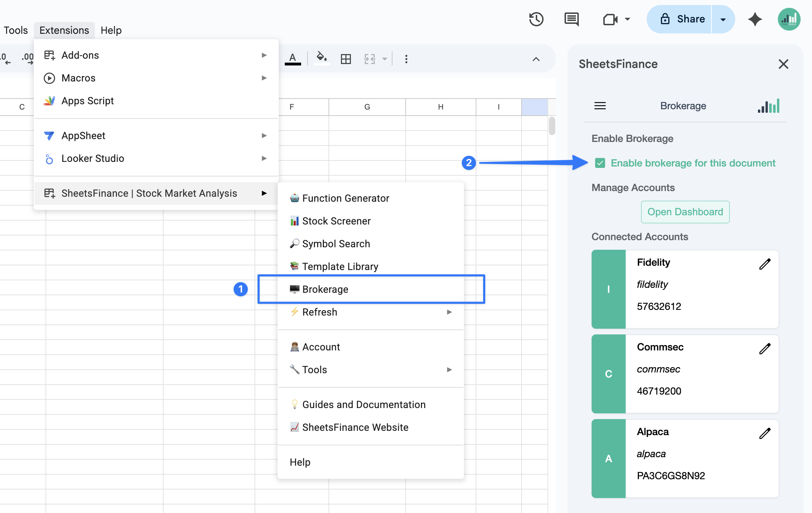Expand the SheetsFinance Tools submenu
The width and height of the screenshot is (812, 513).
pyautogui.click(x=371, y=370)
